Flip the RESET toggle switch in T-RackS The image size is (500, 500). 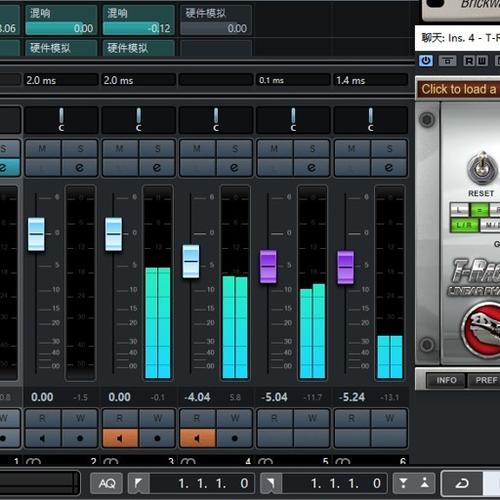point(482,168)
